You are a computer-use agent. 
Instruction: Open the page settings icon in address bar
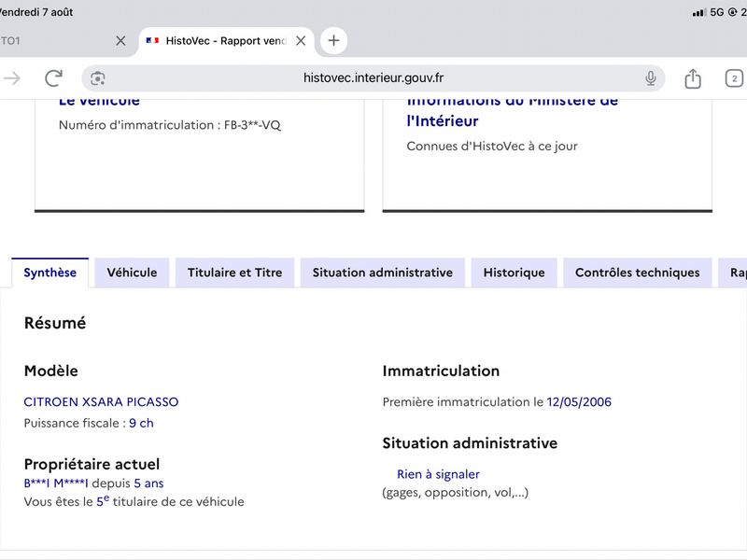tap(98, 78)
